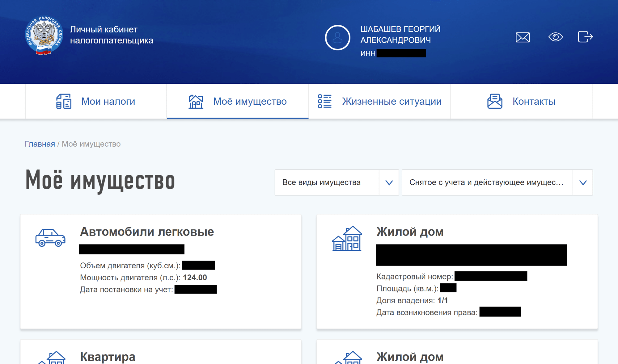
Task: Open the Автомобили легковые card heading
Action: click(147, 232)
